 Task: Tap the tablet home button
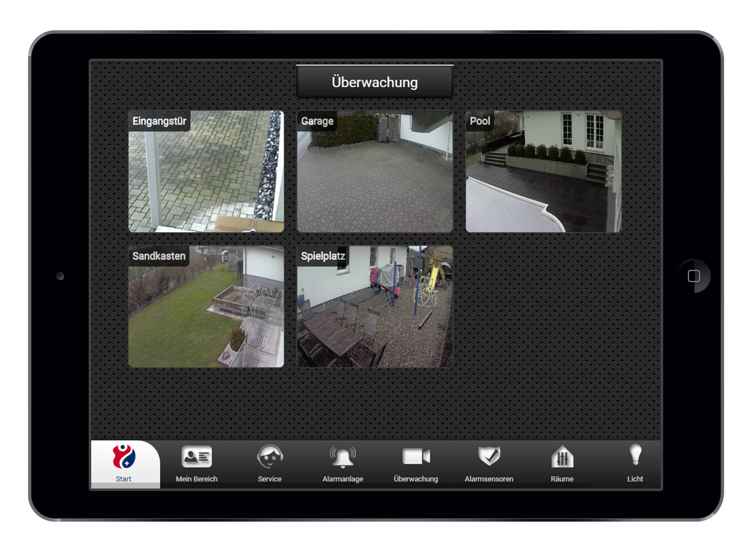click(694, 276)
